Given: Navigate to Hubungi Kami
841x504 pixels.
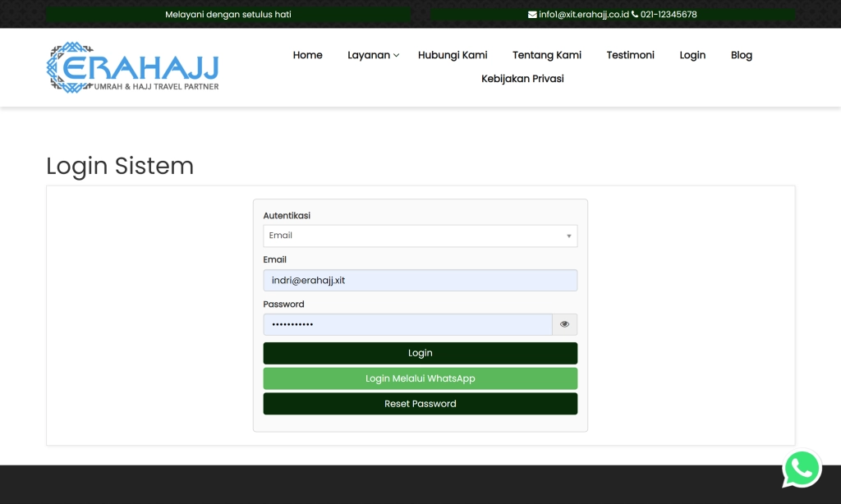Looking at the screenshot, I should [x=453, y=55].
